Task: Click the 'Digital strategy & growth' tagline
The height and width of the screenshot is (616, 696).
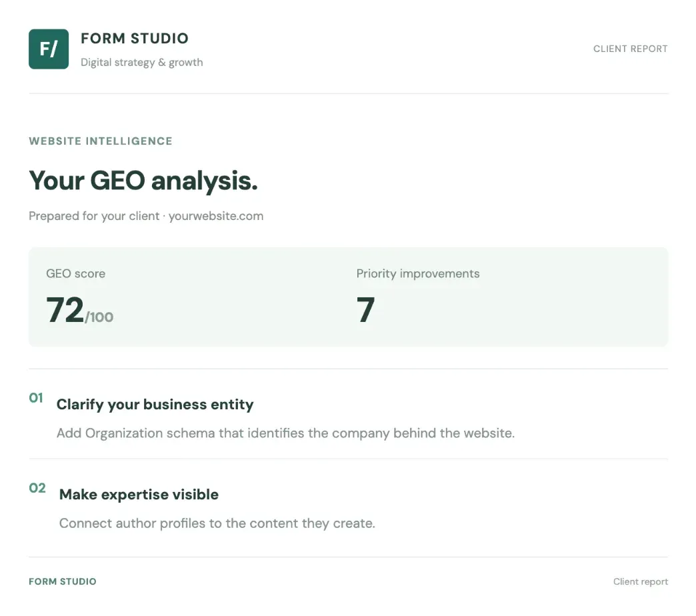Action: (141, 62)
